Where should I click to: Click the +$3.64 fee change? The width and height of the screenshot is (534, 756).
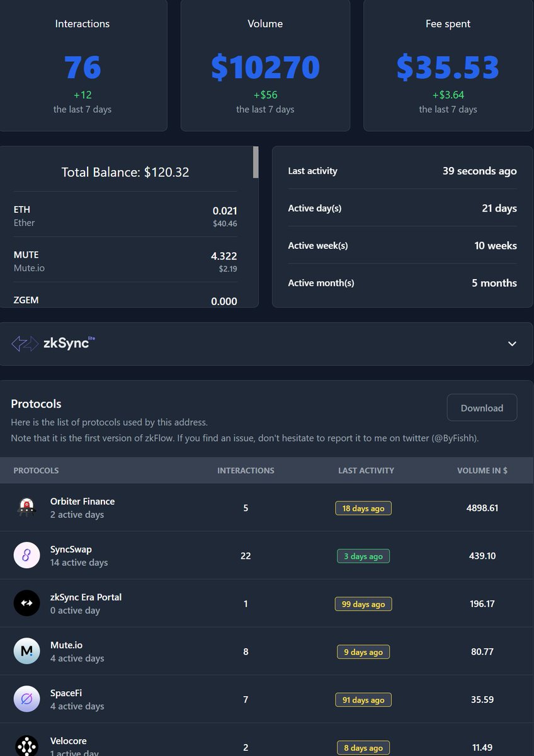click(x=448, y=95)
